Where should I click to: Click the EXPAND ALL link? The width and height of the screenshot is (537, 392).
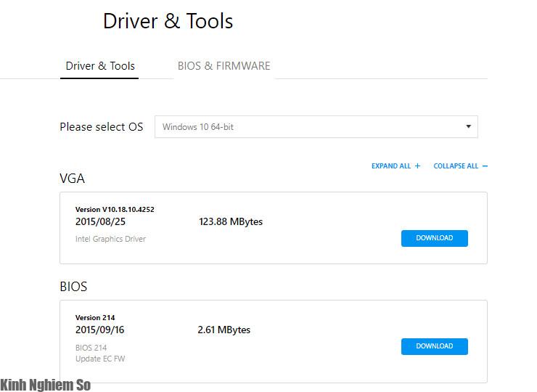(x=396, y=166)
